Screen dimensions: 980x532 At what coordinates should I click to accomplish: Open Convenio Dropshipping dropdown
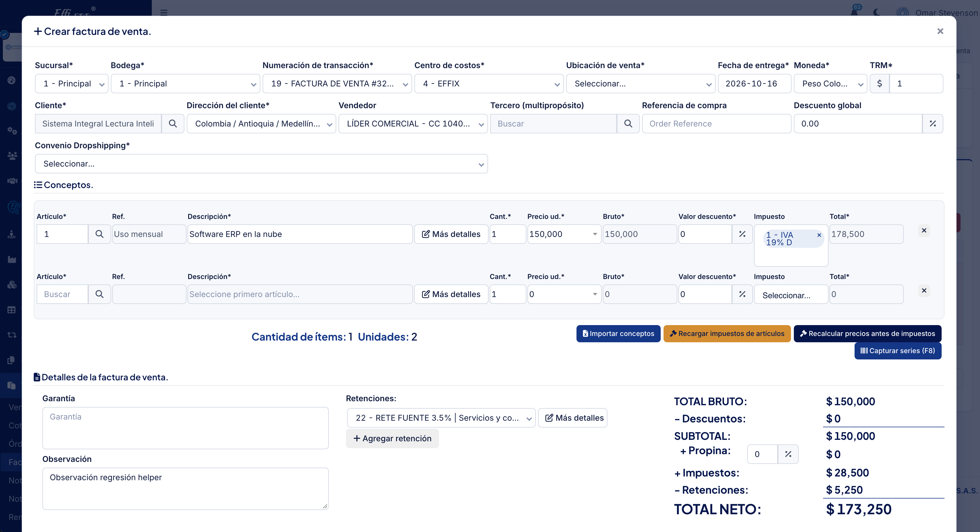point(261,163)
